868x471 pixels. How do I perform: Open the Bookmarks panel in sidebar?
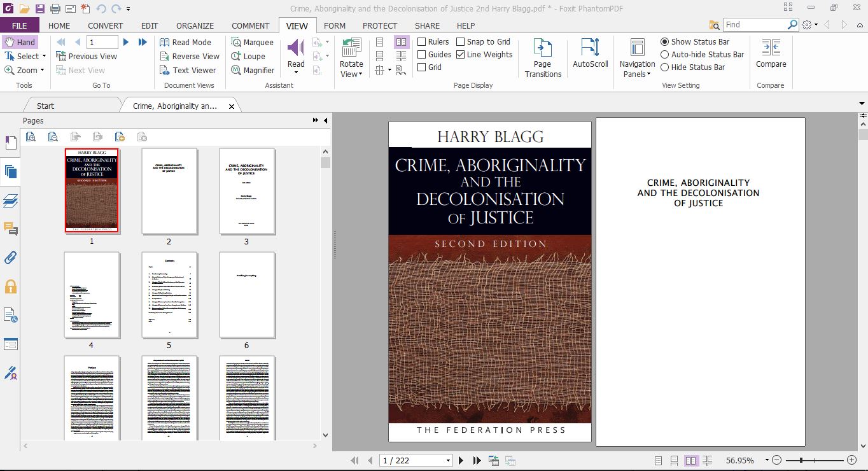point(10,143)
